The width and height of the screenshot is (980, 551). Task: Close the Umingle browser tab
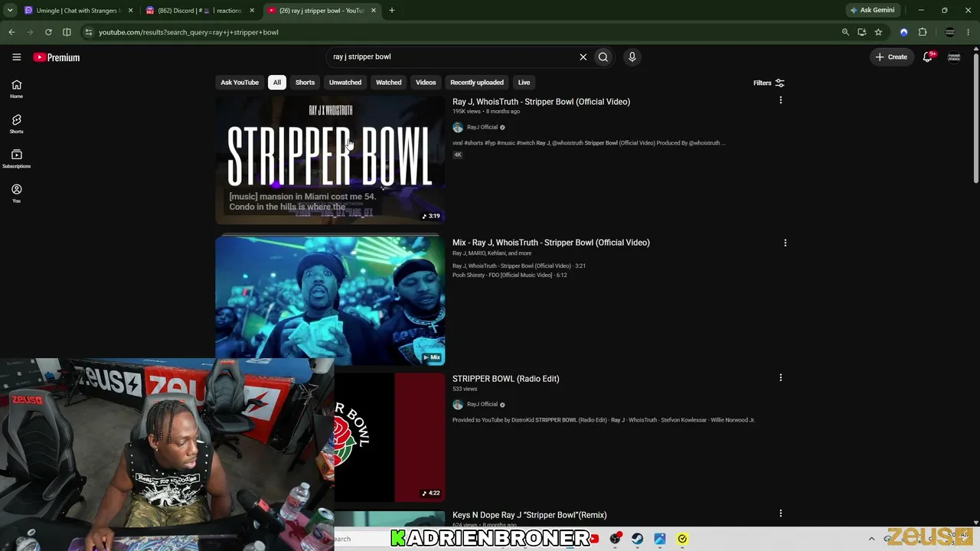pos(130,11)
